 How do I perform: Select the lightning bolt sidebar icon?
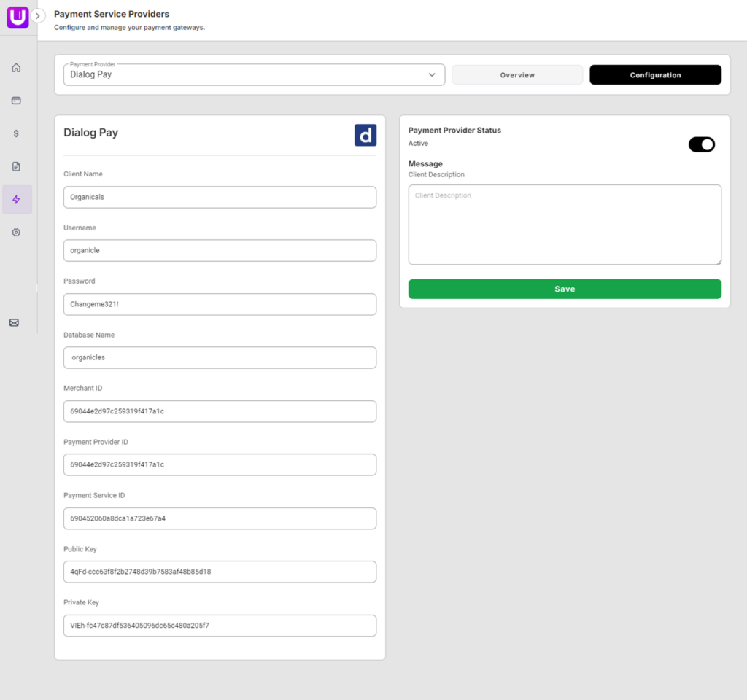(16, 199)
